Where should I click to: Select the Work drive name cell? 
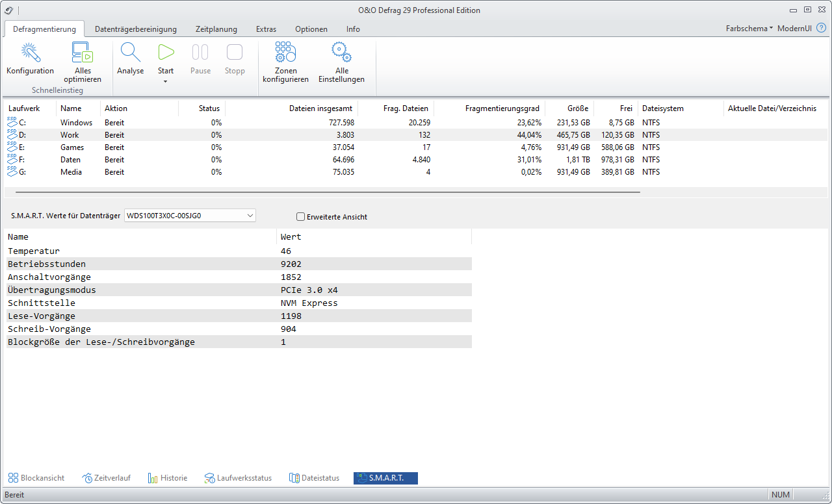(x=70, y=134)
